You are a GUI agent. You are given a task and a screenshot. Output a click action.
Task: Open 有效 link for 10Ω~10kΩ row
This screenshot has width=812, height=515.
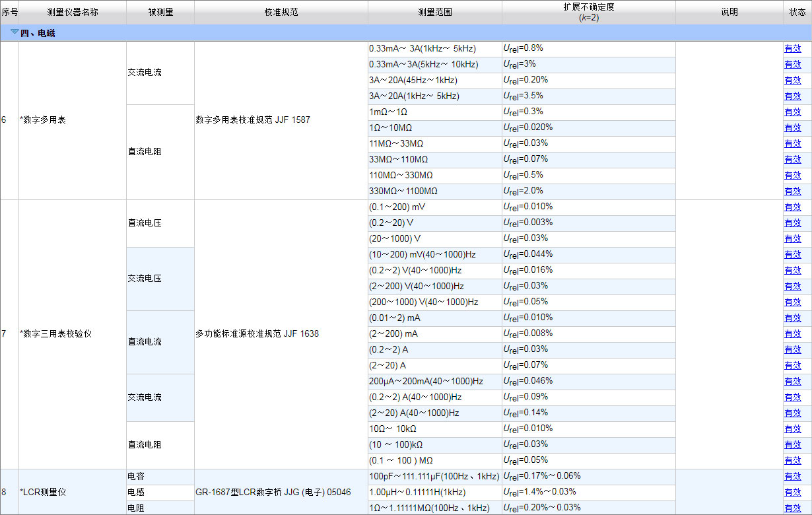[792, 429]
